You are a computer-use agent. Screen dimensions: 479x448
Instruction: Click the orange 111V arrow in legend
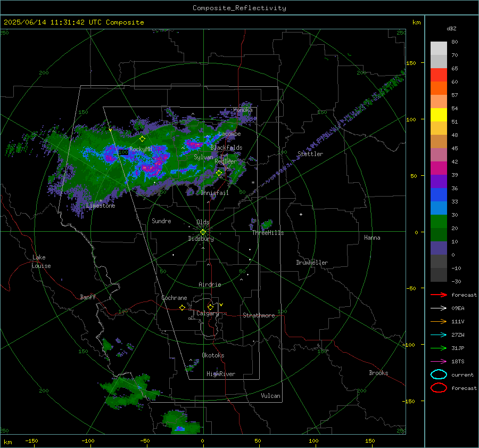click(x=439, y=321)
